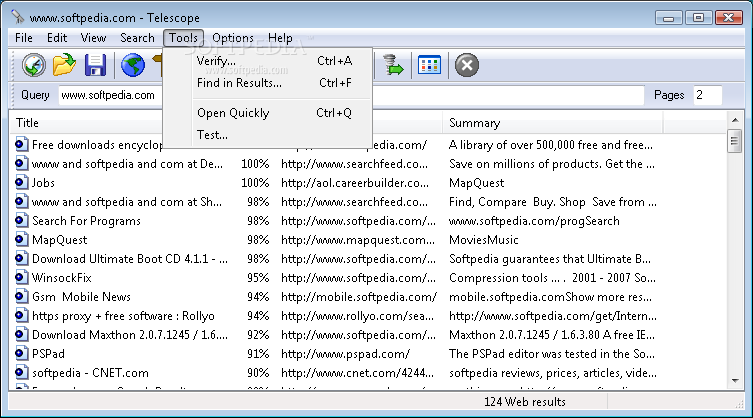This screenshot has width=753, height=418.
Task: Select the WinsockFix result title
Action: [61, 278]
